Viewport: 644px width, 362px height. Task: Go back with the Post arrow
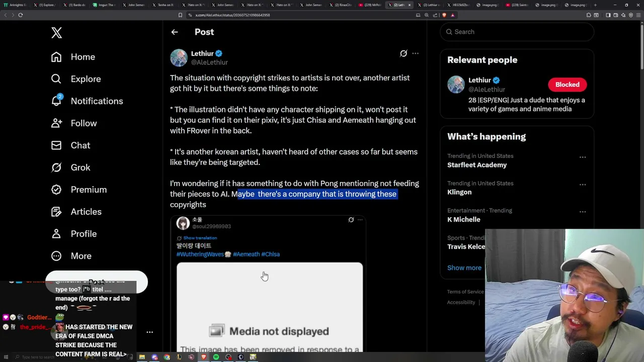175,32
